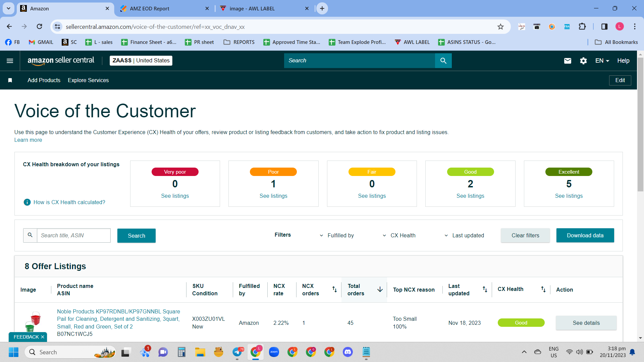Click the Search title, ASIN input field
This screenshot has height=362, width=644.
pyautogui.click(x=73, y=235)
